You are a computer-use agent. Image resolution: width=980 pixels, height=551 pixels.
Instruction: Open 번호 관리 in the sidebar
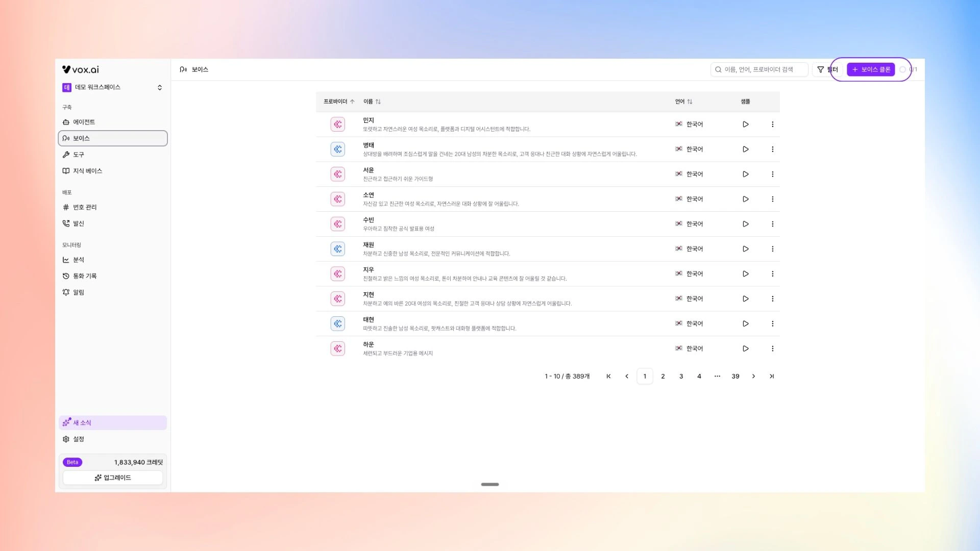[112, 208]
